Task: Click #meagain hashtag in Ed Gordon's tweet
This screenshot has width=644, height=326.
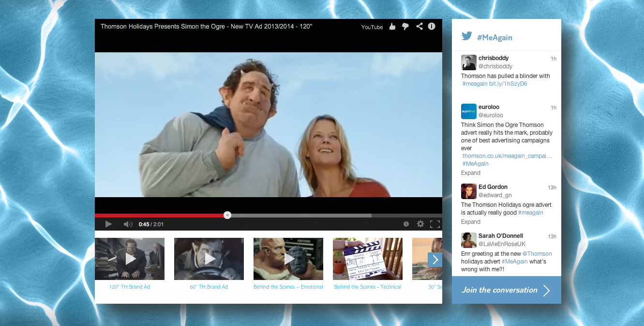Action: [531, 213]
